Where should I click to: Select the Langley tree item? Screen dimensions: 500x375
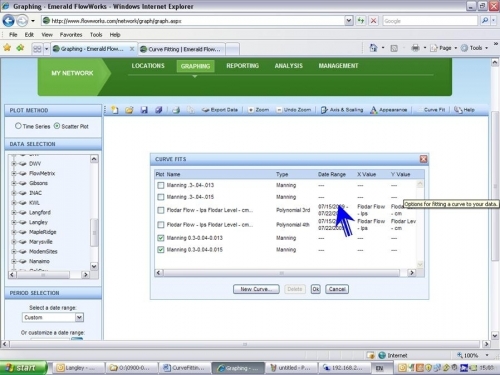38,222
